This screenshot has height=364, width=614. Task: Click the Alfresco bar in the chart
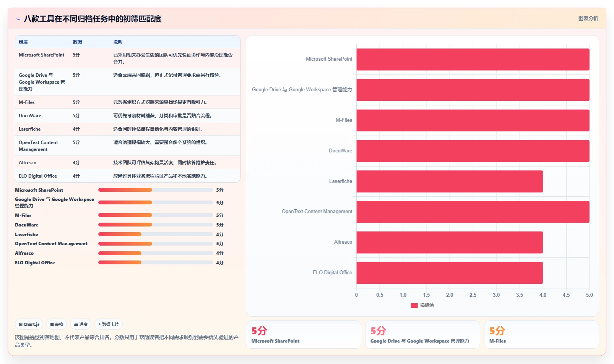point(450,242)
